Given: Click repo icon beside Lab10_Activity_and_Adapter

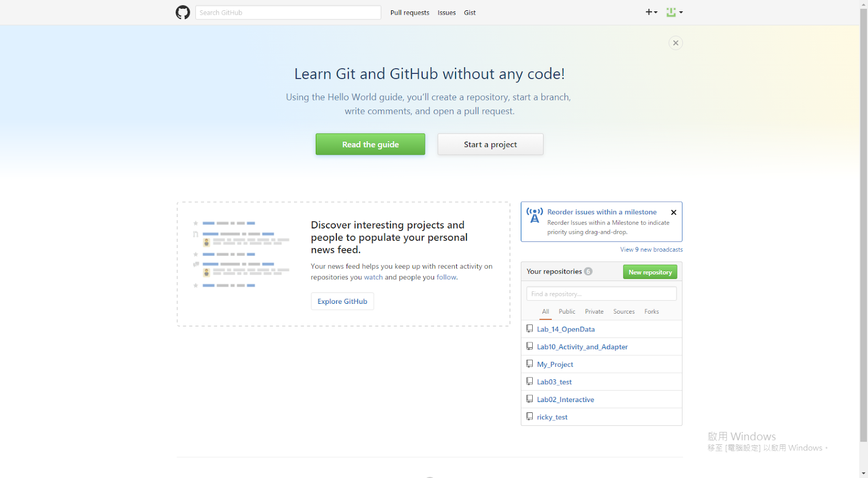Looking at the screenshot, I should click(529, 346).
